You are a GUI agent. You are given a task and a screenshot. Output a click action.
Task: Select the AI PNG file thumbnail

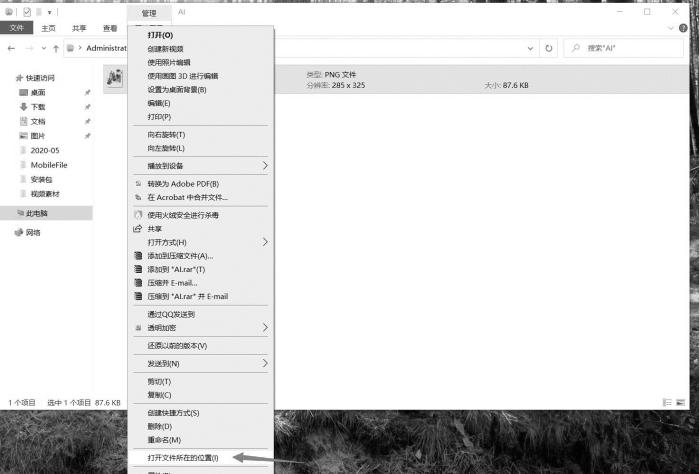tap(115, 79)
